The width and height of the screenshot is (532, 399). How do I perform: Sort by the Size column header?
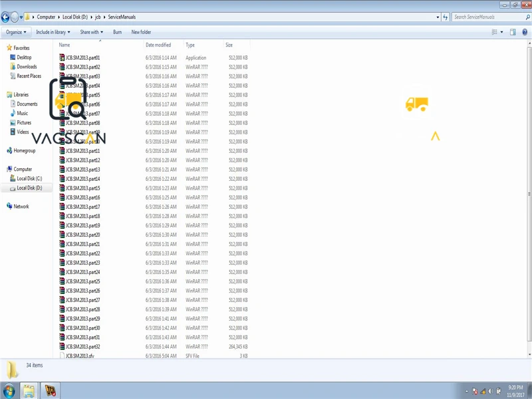(x=229, y=45)
